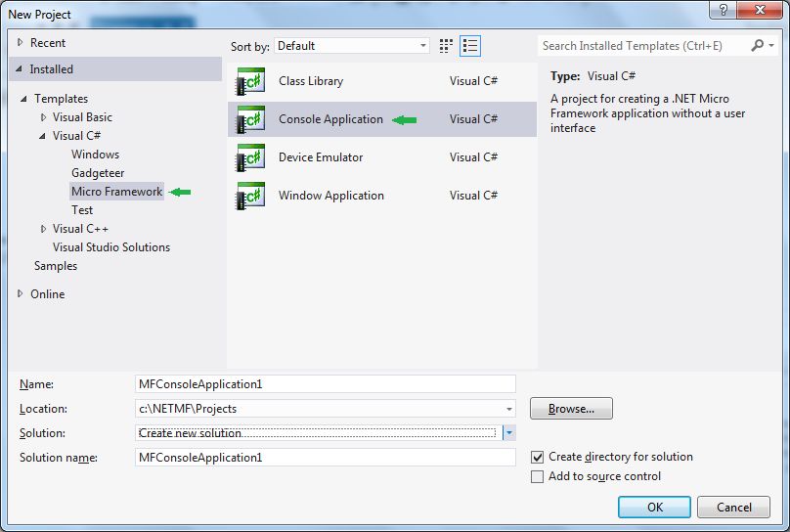The height and width of the screenshot is (532, 790).
Task: Click the Device Emulator template icon
Action: [250, 157]
